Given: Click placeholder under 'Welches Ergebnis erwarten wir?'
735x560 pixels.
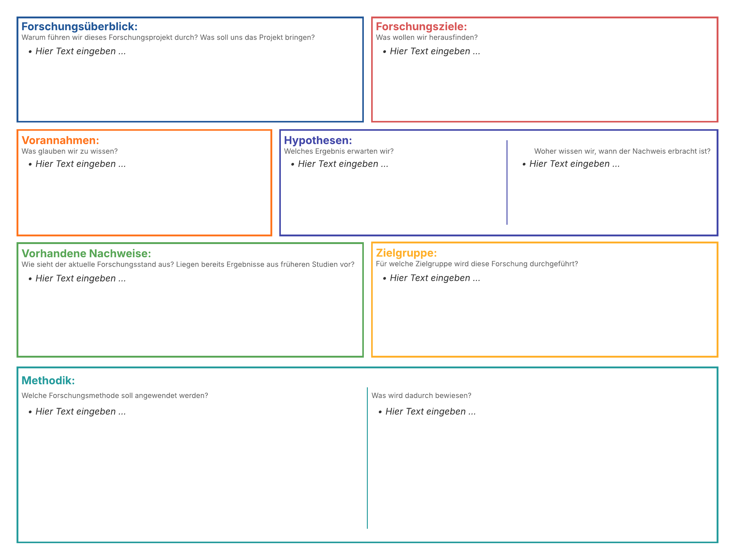Looking at the screenshot, I should pyautogui.click(x=343, y=164).
